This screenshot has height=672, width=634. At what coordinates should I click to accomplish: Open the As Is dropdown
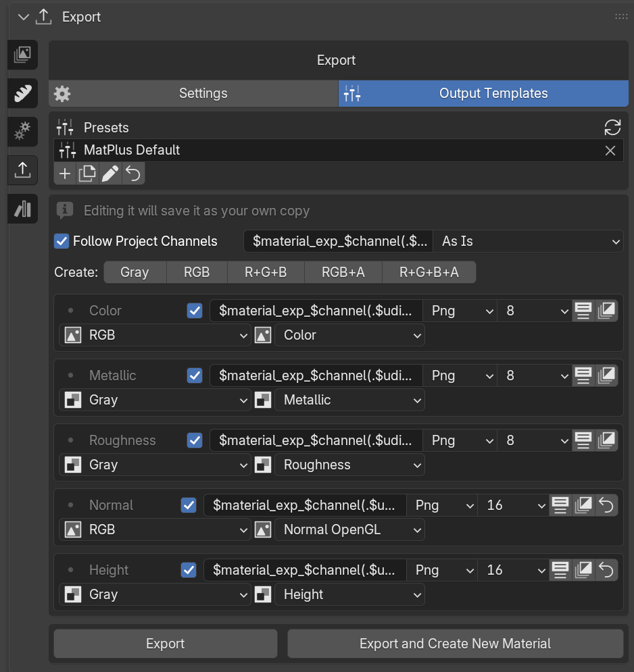(528, 241)
